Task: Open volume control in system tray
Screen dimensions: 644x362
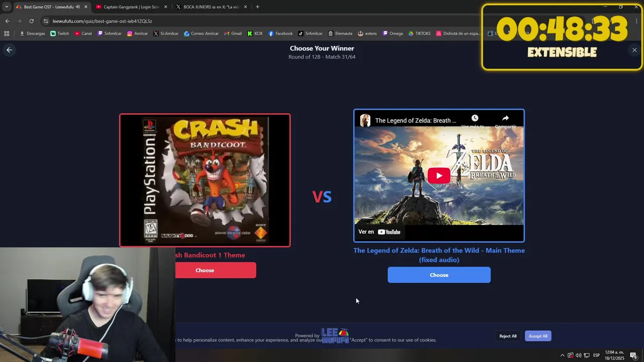Action: 578,355
